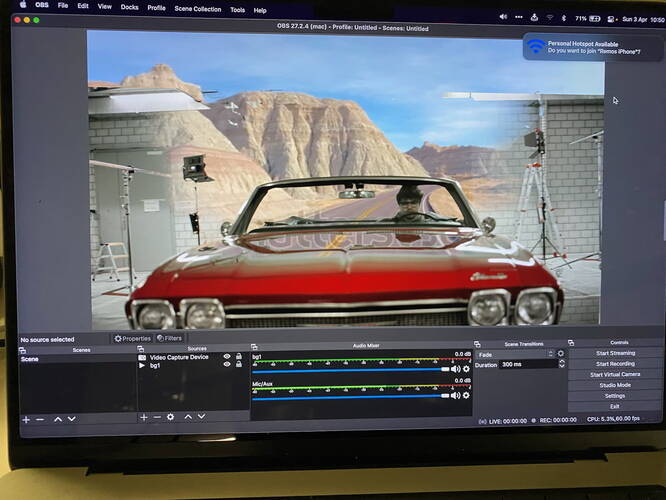Image resolution: width=666 pixels, height=500 pixels.
Task: Open the Docks menu
Action: [x=130, y=7]
